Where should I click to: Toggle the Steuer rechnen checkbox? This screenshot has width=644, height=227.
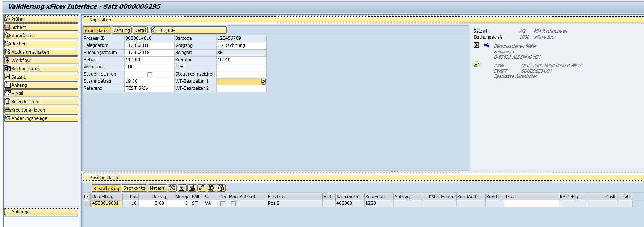pyautogui.click(x=149, y=74)
